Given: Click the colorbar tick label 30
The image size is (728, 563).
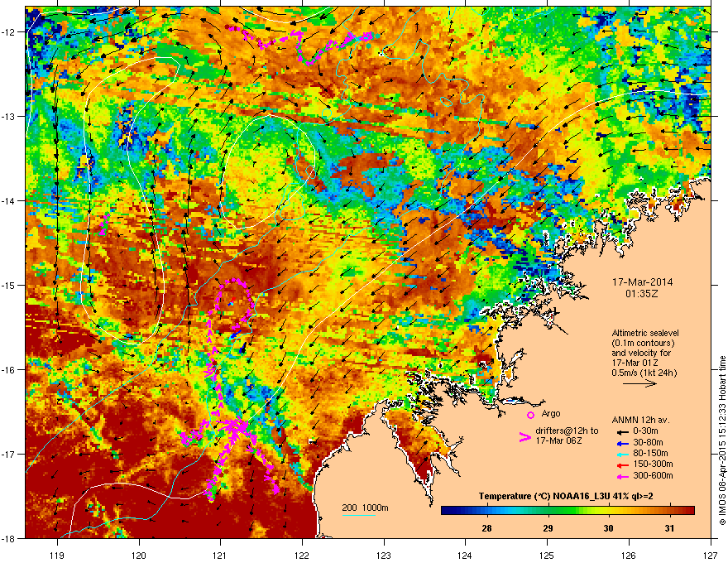Looking at the screenshot, I should click(608, 528).
